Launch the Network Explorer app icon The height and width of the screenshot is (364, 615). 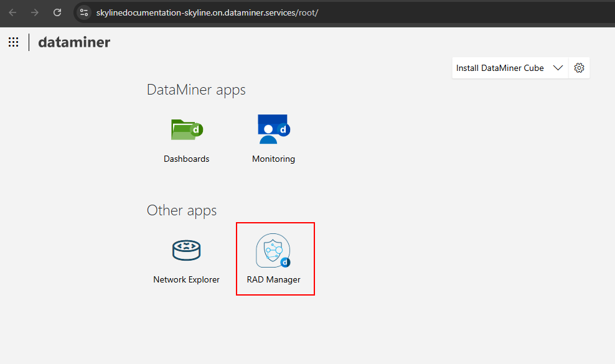point(186,250)
